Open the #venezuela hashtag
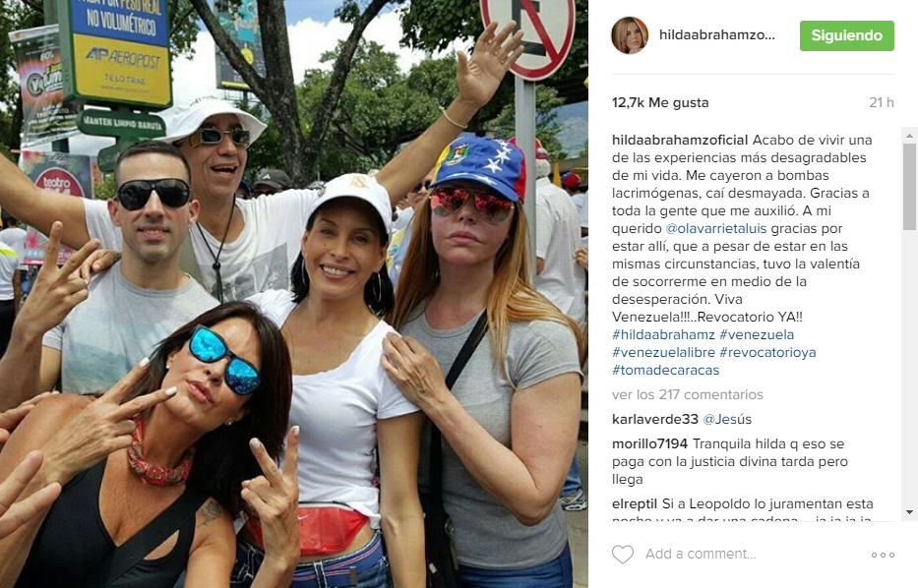918x588 pixels. coord(757,334)
